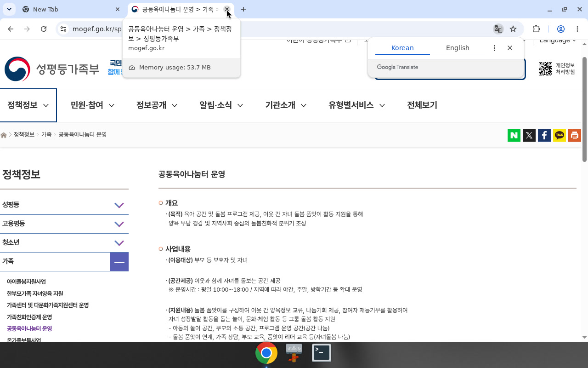Open the 기관소개 main menu

coord(286,105)
